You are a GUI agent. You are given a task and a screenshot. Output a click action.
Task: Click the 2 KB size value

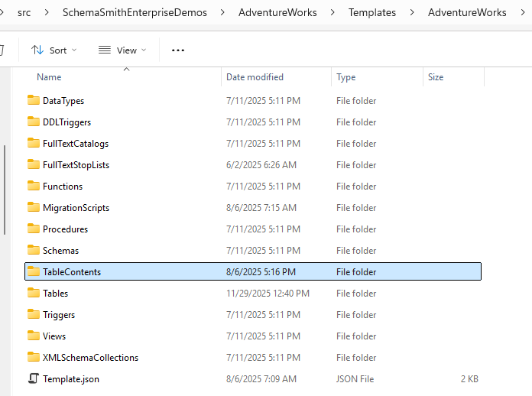pyautogui.click(x=469, y=378)
